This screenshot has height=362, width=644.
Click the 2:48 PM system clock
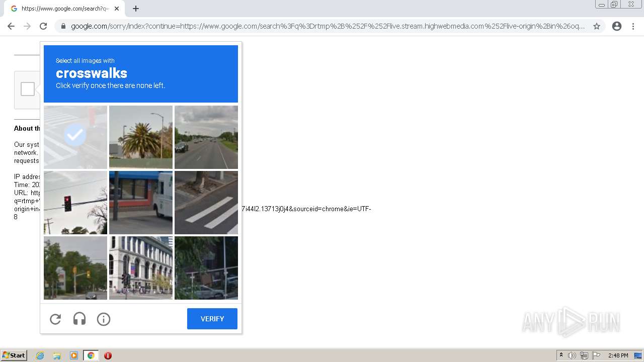point(618,355)
